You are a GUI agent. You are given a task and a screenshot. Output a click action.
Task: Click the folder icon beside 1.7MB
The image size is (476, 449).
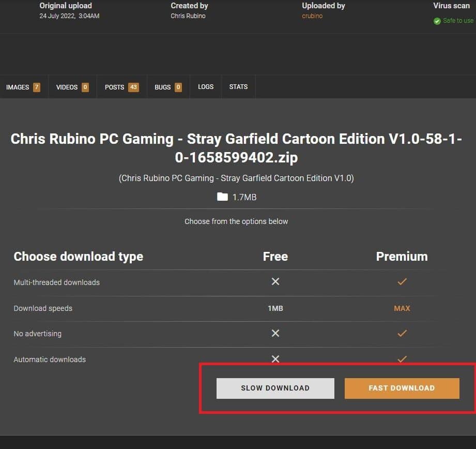click(223, 197)
